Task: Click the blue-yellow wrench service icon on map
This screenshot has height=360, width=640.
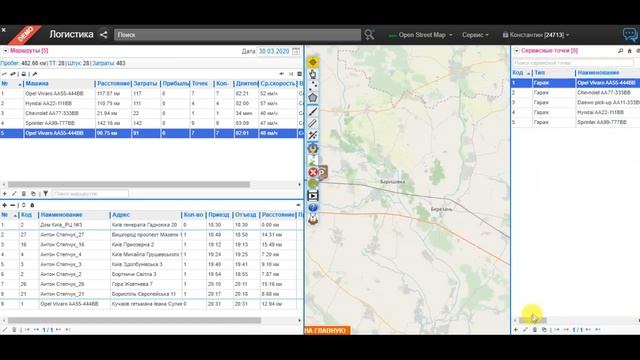Action: pyautogui.click(x=313, y=149)
